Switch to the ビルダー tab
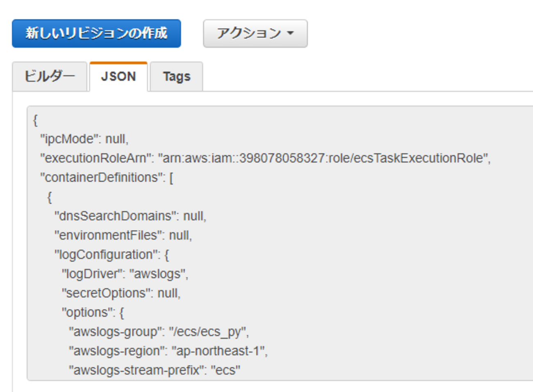This screenshot has height=392, width=533. [x=50, y=77]
